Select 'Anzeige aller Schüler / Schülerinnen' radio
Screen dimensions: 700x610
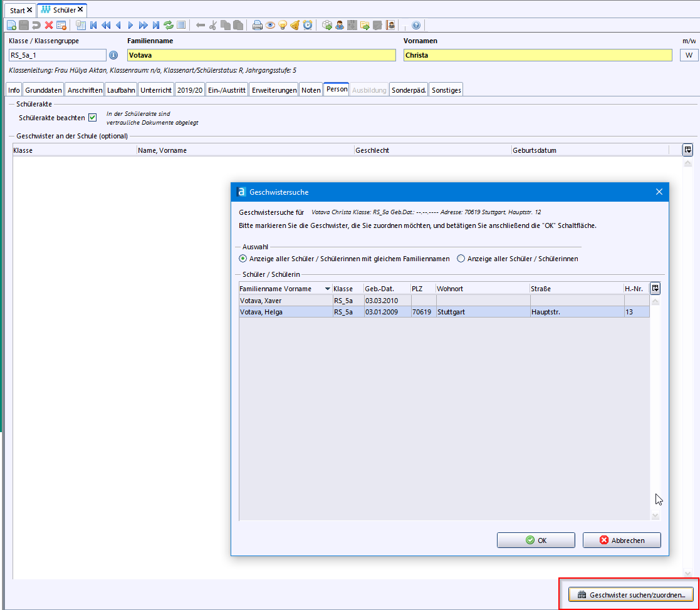(x=461, y=258)
